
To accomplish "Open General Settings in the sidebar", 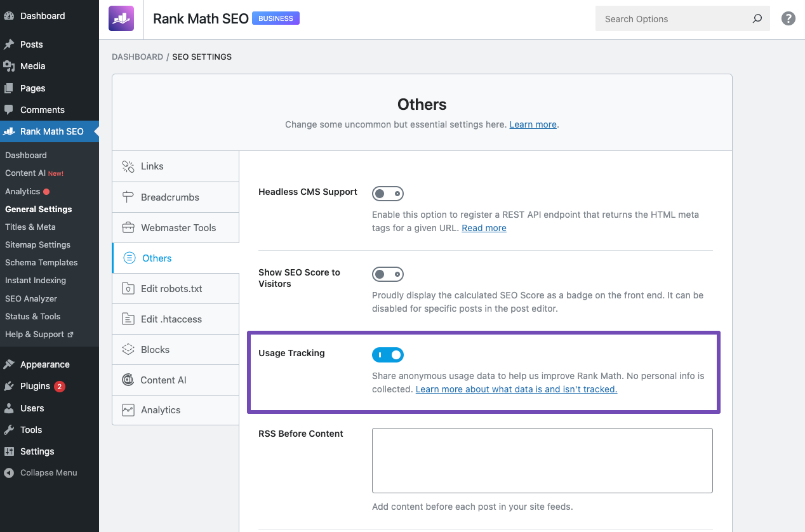I will pyautogui.click(x=39, y=209).
